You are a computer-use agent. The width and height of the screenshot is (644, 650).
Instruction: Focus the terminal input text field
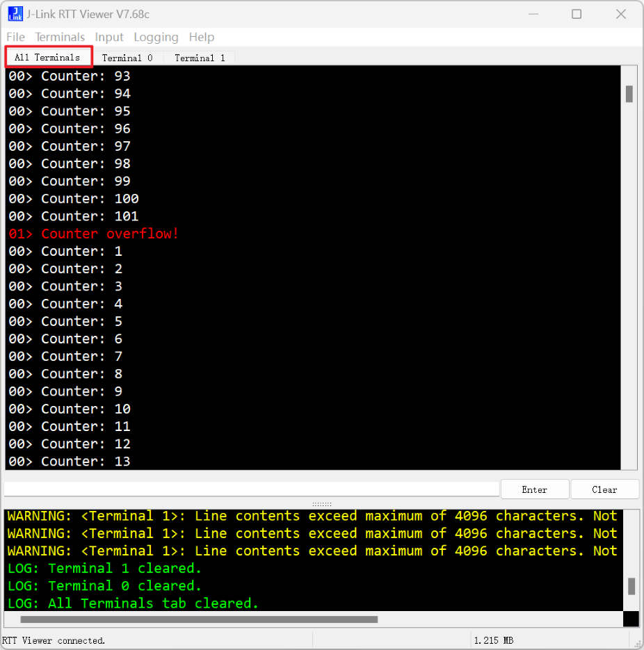(x=250, y=489)
